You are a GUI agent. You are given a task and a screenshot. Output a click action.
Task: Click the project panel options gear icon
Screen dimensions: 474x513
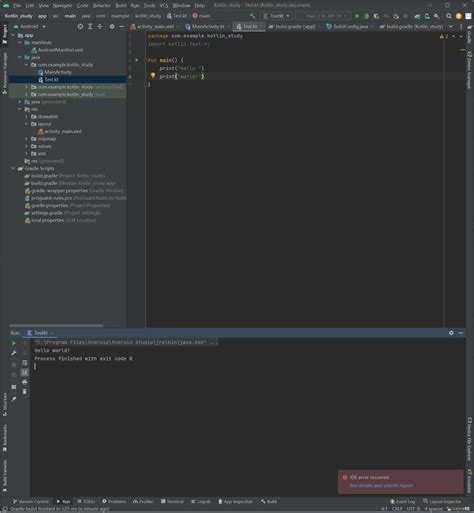pos(112,26)
